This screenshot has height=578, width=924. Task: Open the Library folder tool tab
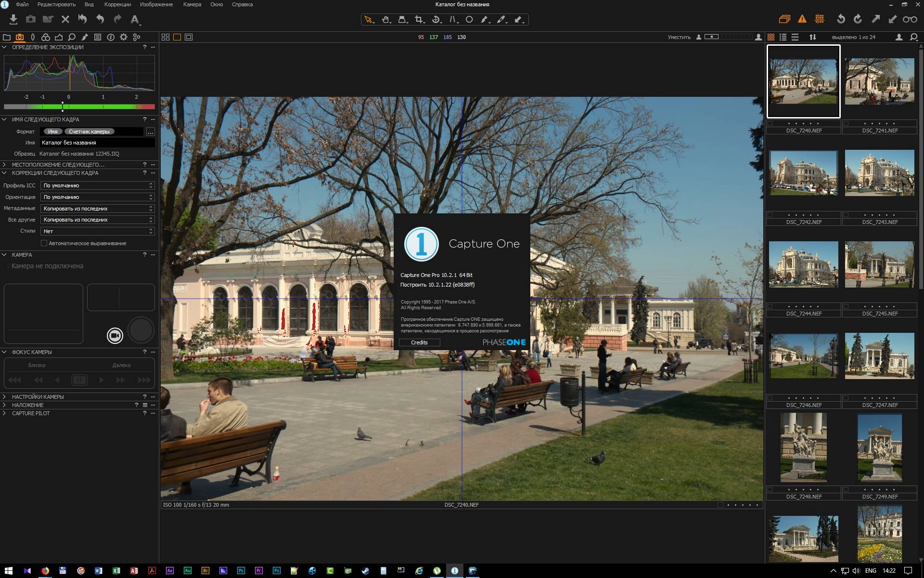click(7, 37)
